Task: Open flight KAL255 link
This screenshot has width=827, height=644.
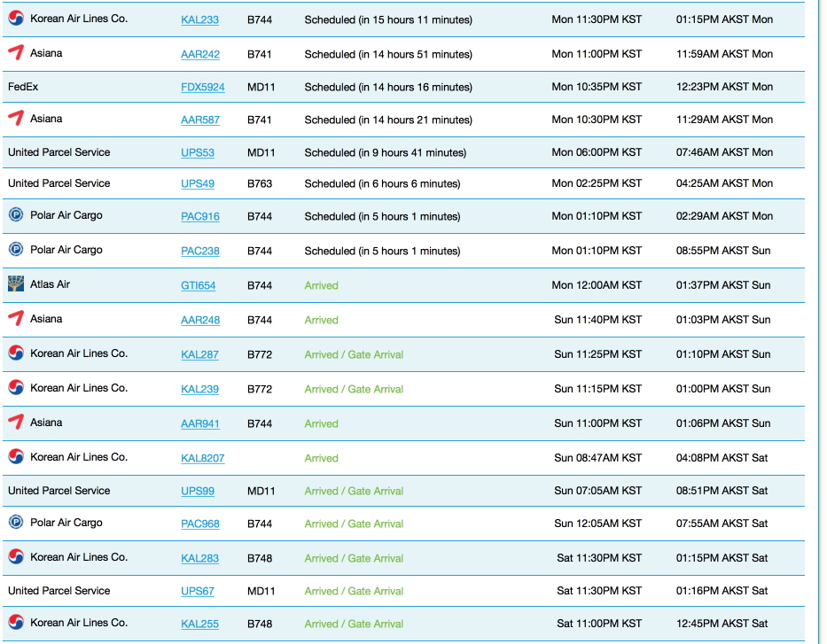Action: 199,624
